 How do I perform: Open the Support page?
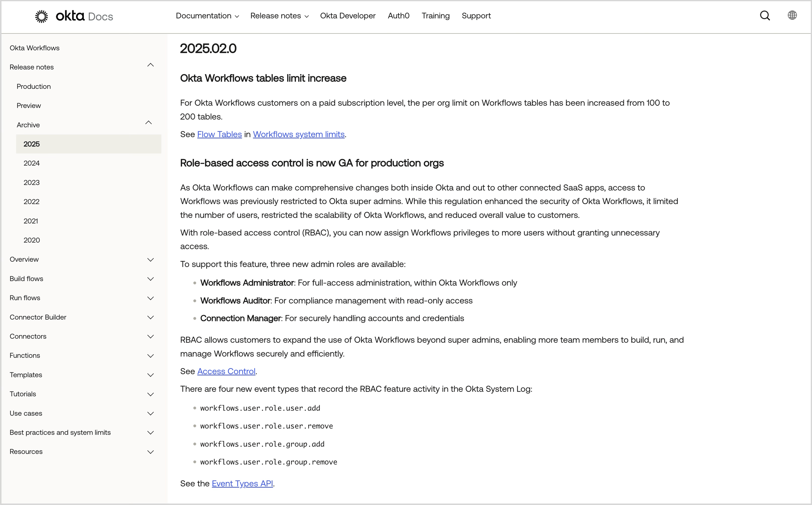(x=476, y=16)
